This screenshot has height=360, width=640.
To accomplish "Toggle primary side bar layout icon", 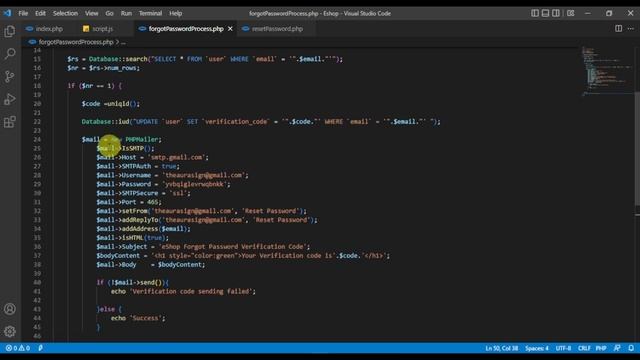I will [x=535, y=13].
